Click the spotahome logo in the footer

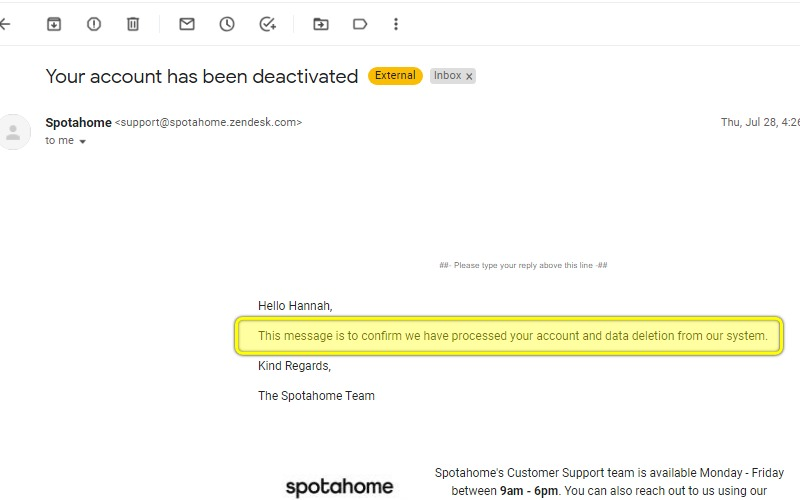[339, 487]
